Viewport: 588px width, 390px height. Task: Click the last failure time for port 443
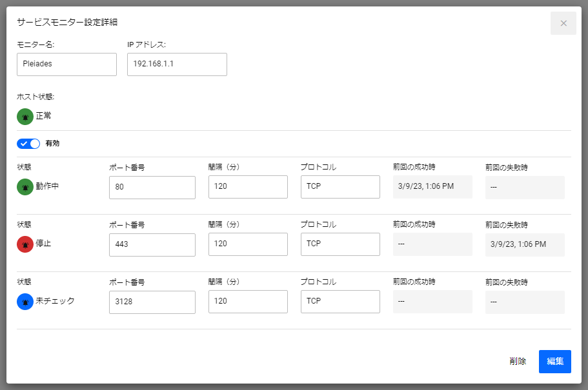tap(525, 245)
